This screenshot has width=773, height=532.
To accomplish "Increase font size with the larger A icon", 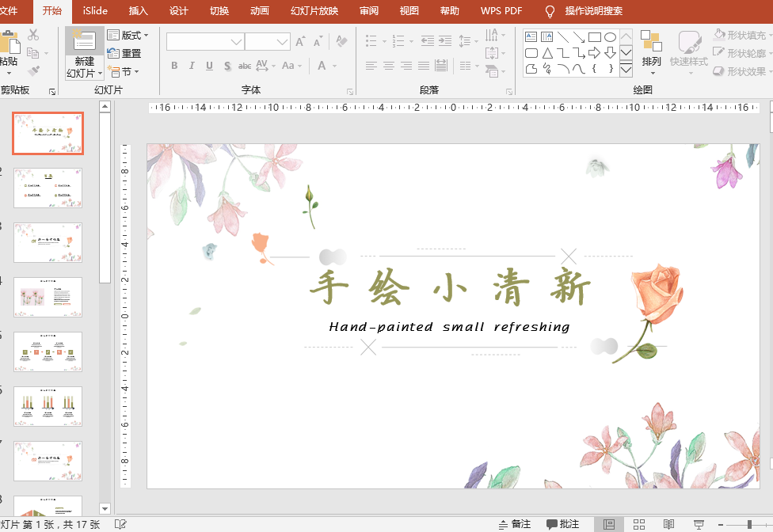I will pos(300,41).
